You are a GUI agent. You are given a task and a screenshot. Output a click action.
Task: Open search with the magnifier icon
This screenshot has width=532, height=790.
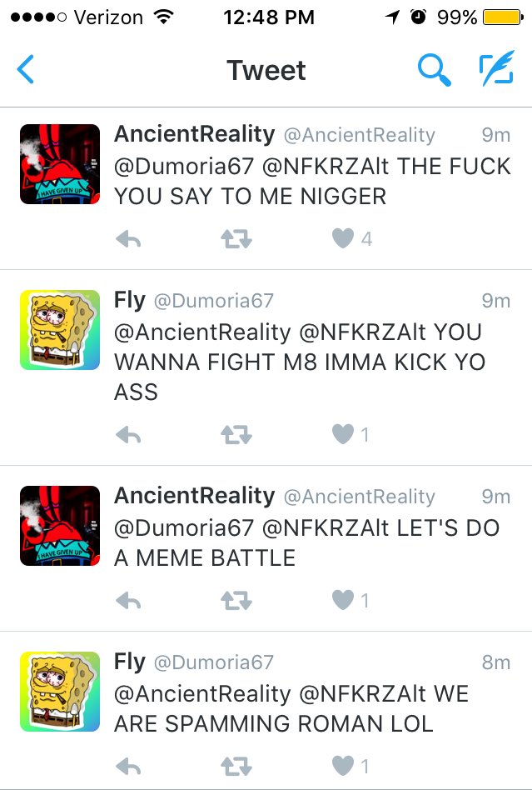coord(434,70)
